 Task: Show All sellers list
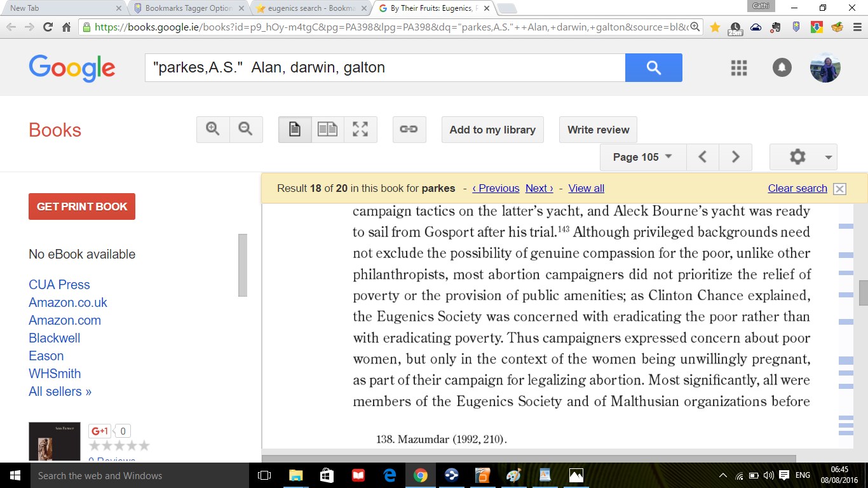(60, 391)
